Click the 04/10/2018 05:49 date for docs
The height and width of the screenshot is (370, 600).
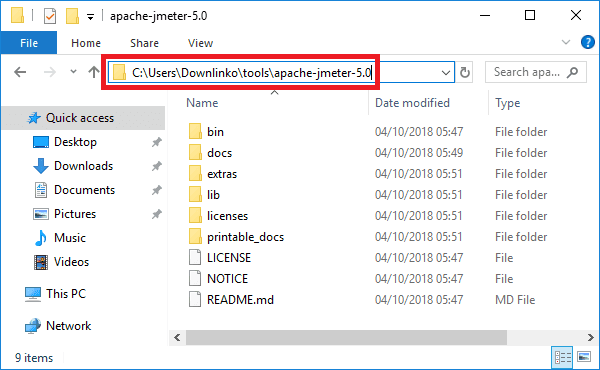pos(419,153)
